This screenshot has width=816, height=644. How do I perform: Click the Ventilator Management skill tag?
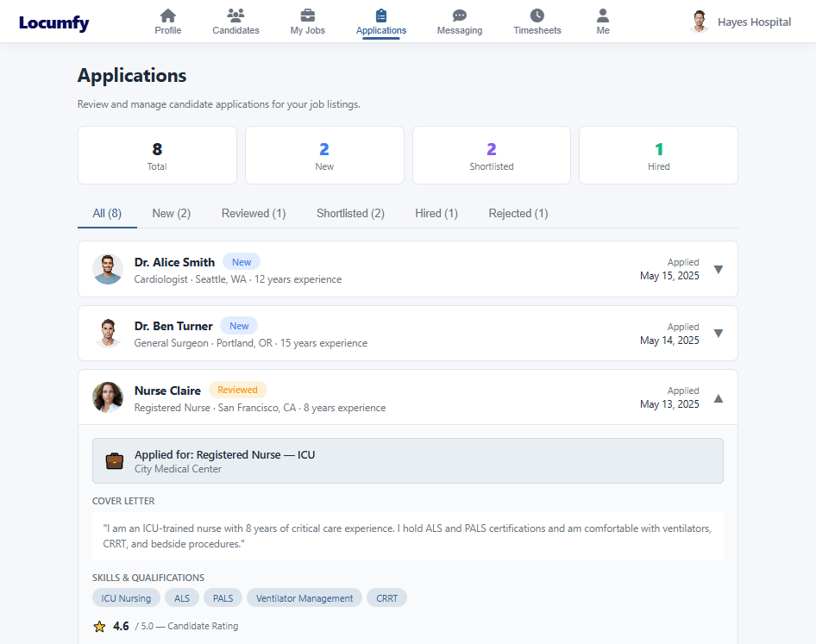304,598
